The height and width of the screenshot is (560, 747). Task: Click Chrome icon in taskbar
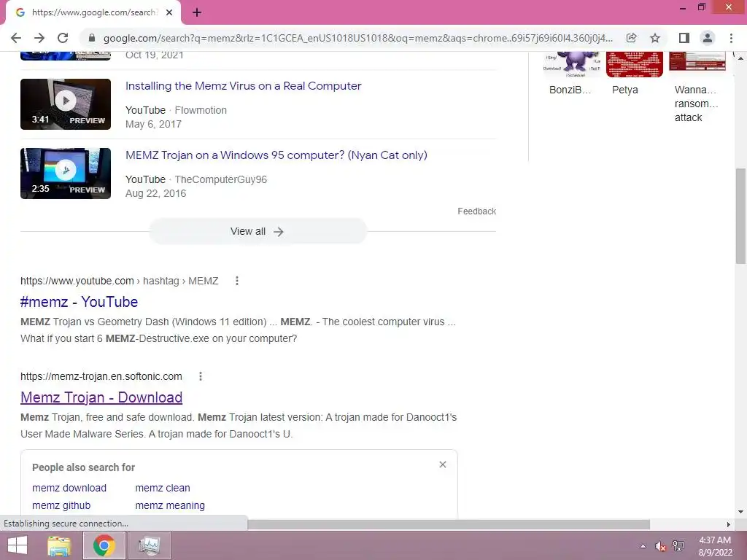point(104,545)
